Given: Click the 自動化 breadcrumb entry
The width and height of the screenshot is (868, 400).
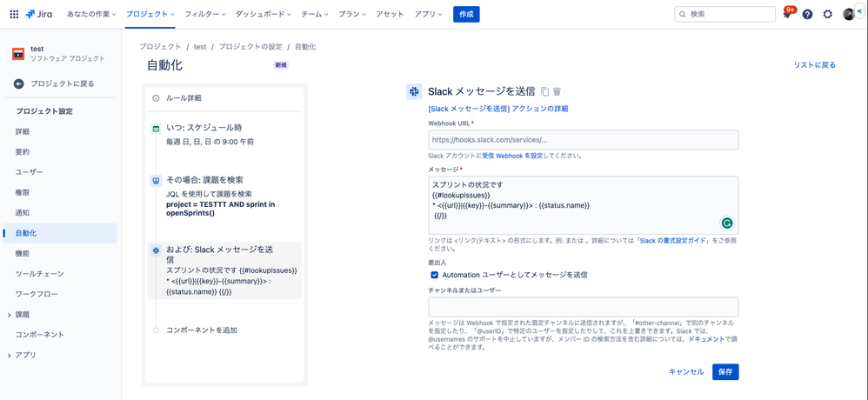Looking at the screenshot, I should point(305,47).
